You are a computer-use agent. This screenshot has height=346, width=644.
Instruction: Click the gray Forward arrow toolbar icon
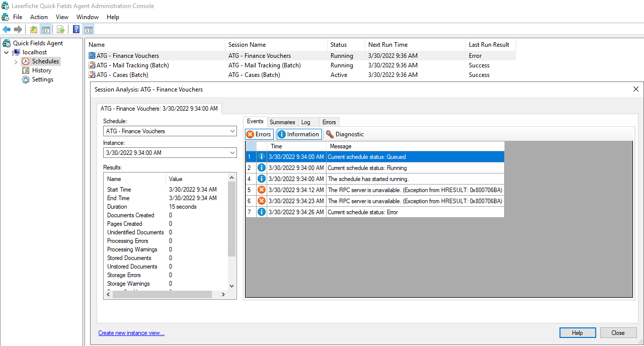pyautogui.click(x=18, y=29)
